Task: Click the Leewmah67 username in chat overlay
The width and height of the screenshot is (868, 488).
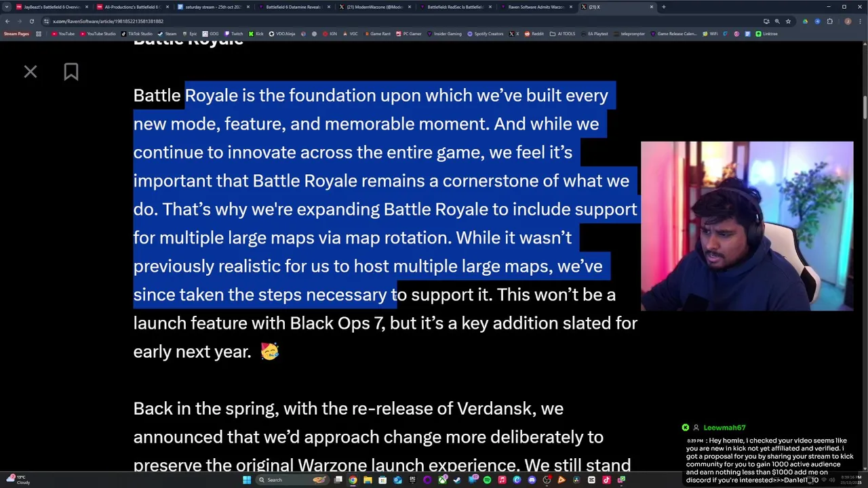Action: [724, 428]
